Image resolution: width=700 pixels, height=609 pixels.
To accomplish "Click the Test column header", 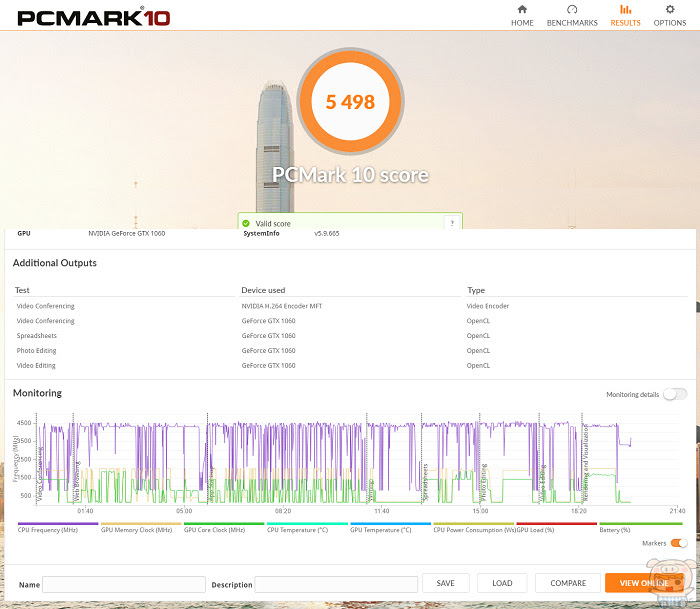I will pos(22,290).
